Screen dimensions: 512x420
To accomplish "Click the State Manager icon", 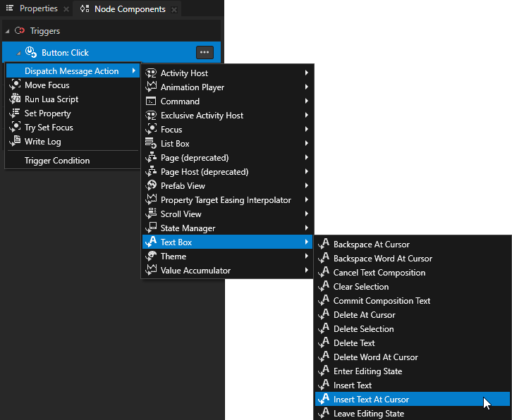I will coord(150,228).
